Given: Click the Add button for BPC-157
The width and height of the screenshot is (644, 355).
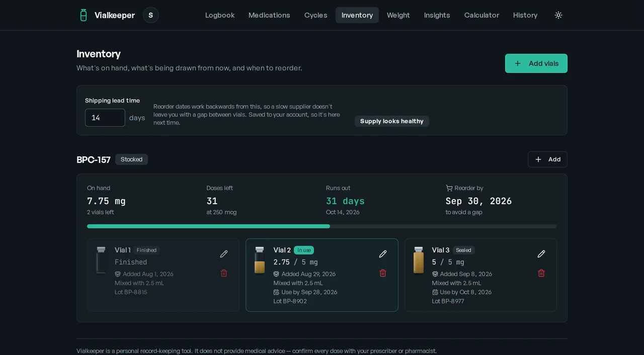Looking at the screenshot, I should click(547, 159).
